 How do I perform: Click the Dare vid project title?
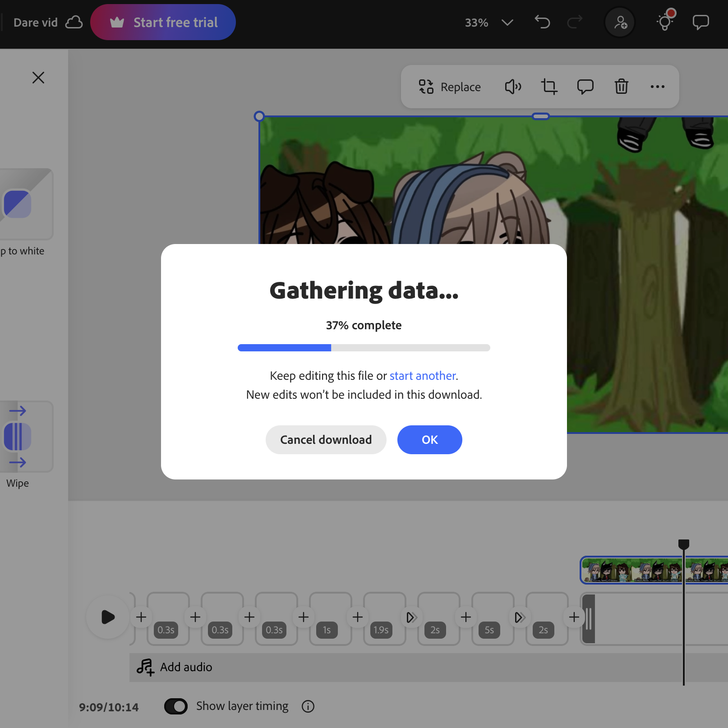(x=36, y=23)
